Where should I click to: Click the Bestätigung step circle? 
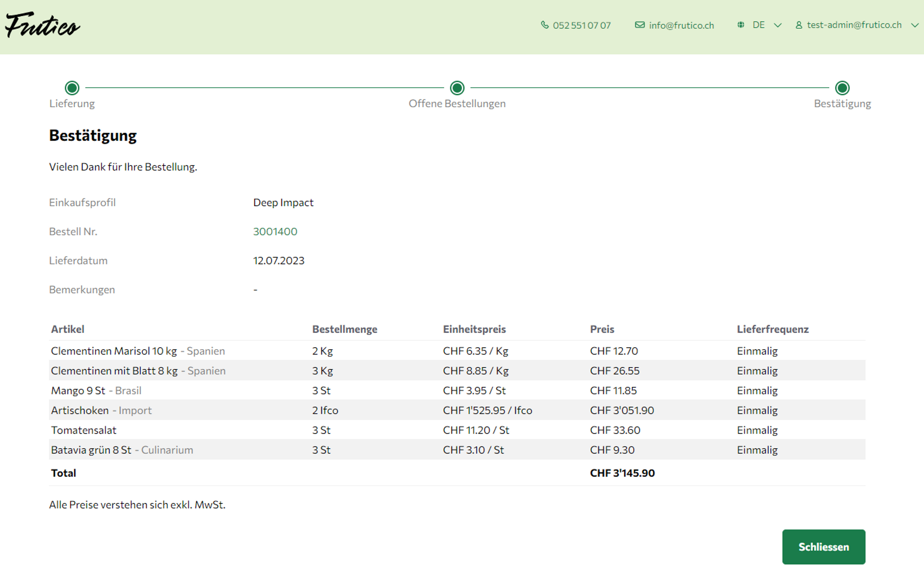(842, 87)
